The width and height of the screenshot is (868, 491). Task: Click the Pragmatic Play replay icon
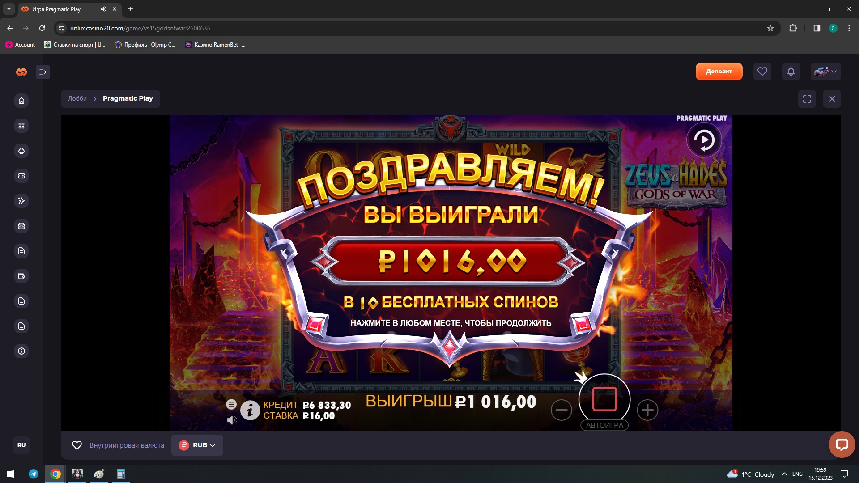tap(704, 140)
